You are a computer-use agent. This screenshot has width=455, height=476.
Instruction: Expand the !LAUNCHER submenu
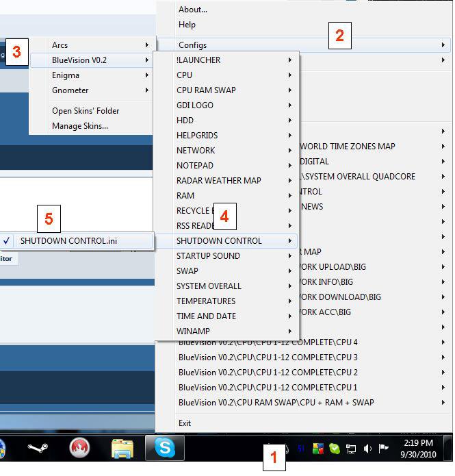coord(226,60)
